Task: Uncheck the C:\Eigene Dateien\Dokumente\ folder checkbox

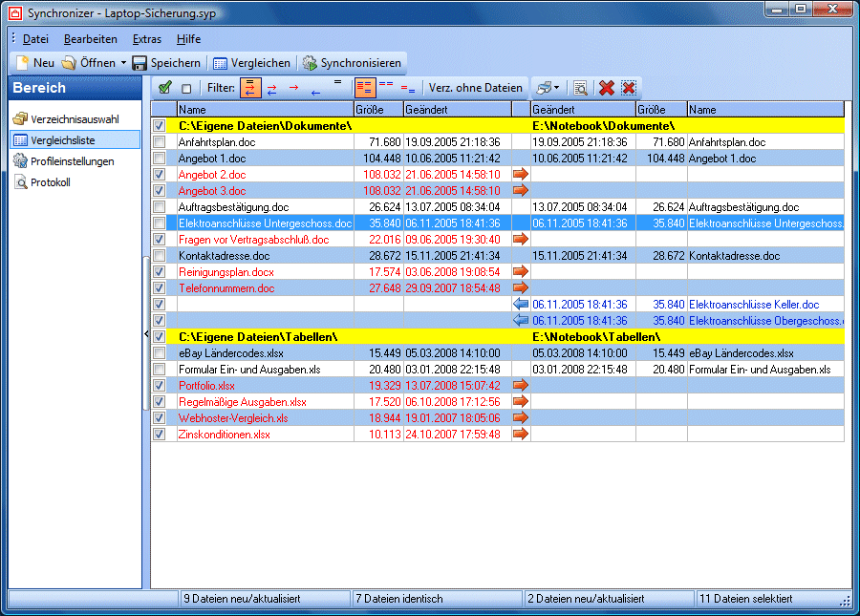Action: (159, 126)
